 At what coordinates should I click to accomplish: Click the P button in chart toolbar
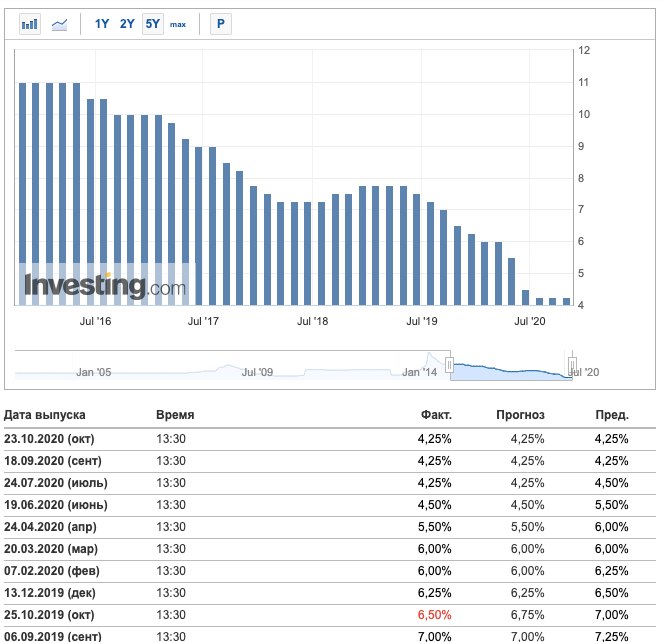pyautogui.click(x=221, y=24)
